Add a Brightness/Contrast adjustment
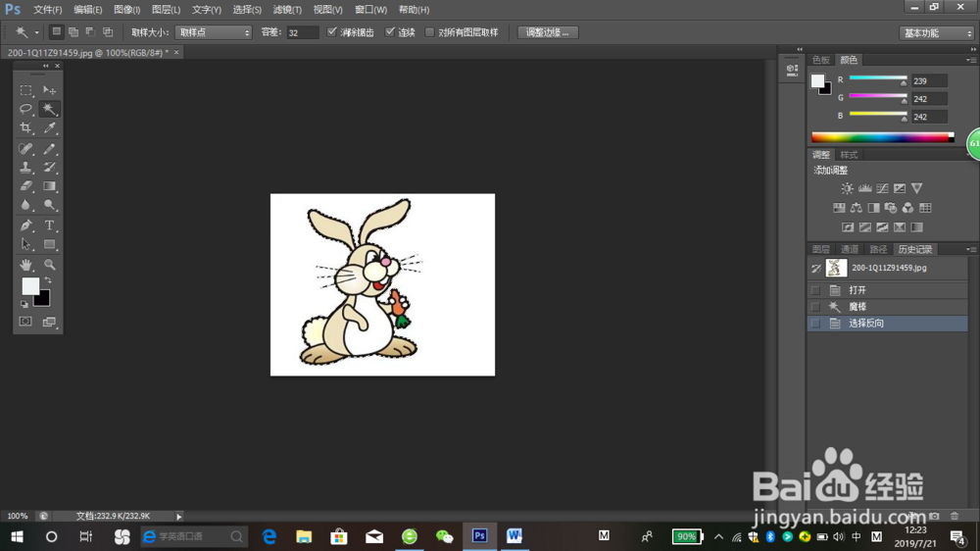This screenshot has height=551, width=980. point(847,188)
